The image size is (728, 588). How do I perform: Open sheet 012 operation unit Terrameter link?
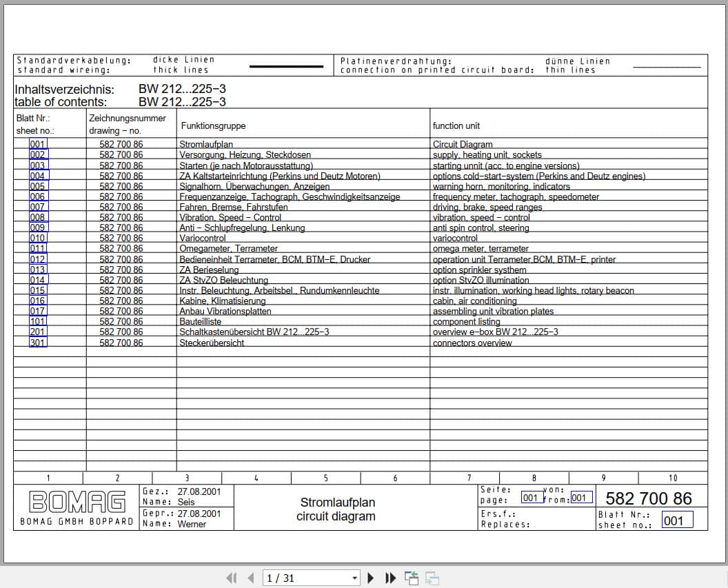pyautogui.click(x=38, y=259)
